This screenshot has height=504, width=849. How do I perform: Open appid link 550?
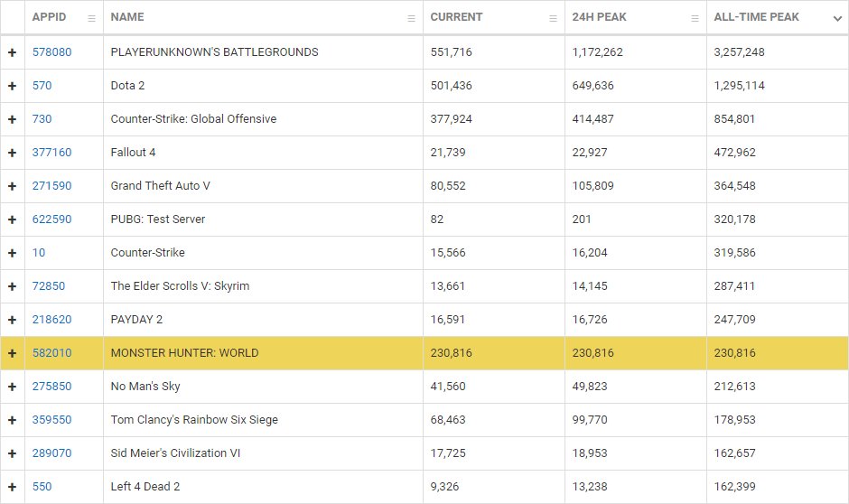click(42, 487)
